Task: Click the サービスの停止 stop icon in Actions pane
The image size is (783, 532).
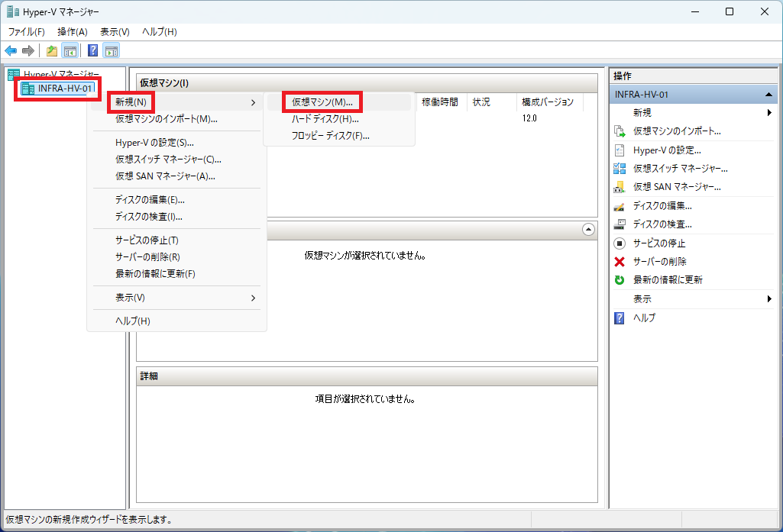Action: point(620,243)
